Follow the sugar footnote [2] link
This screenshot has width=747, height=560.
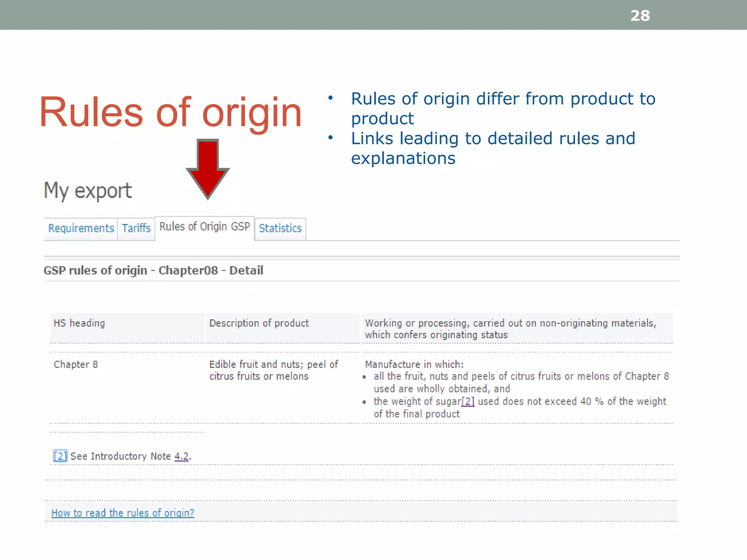coord(468,401)
